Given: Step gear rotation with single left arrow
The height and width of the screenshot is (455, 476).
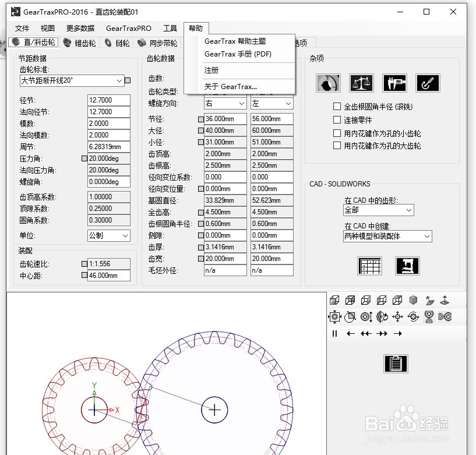Looking at the screenshot, I should (350, 334).
